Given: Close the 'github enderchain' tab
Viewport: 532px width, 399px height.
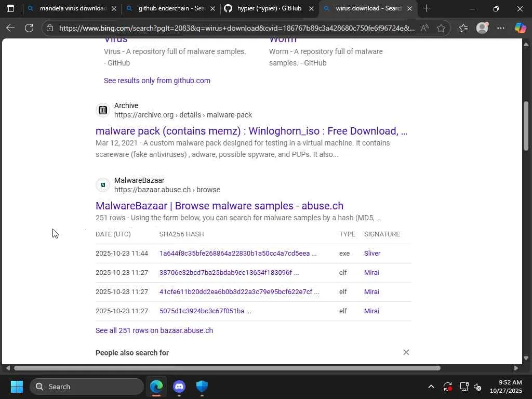Looking at the screenshot, I should [212, 8].
